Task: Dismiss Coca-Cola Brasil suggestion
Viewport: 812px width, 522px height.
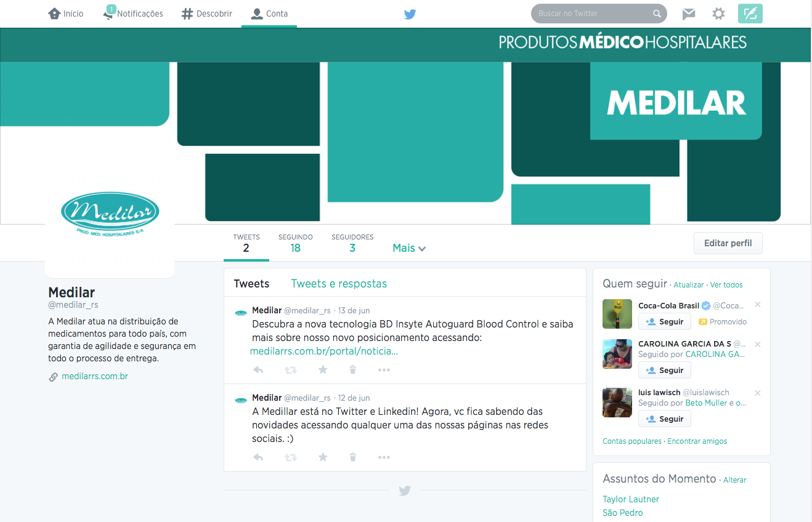Action: (x=758, y=305)
